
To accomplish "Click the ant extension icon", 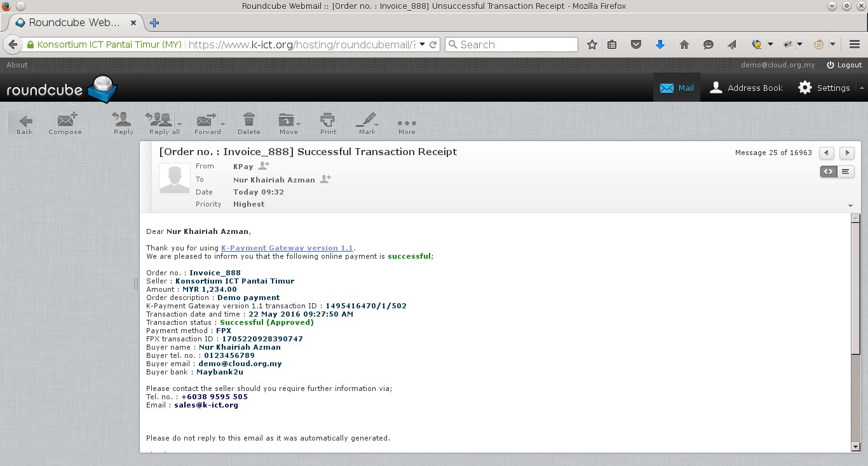I will (788, 45).
